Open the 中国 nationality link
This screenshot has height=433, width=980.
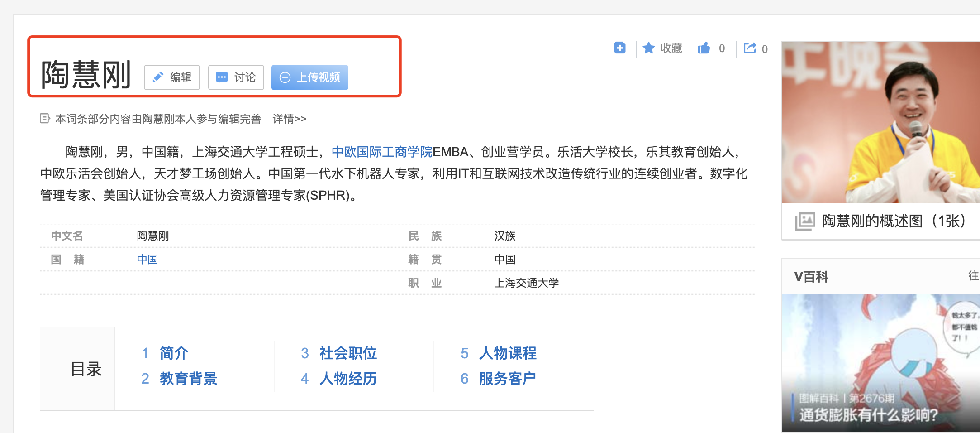coord(147,260)
